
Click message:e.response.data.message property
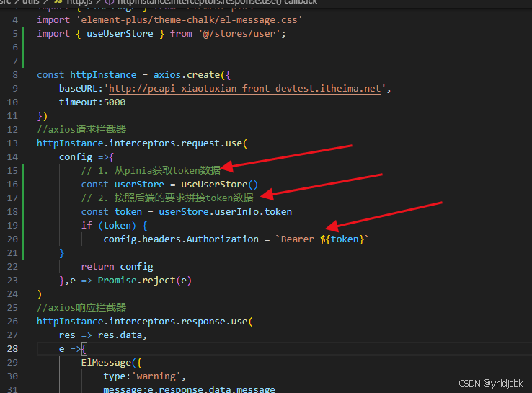click(189, 389)
